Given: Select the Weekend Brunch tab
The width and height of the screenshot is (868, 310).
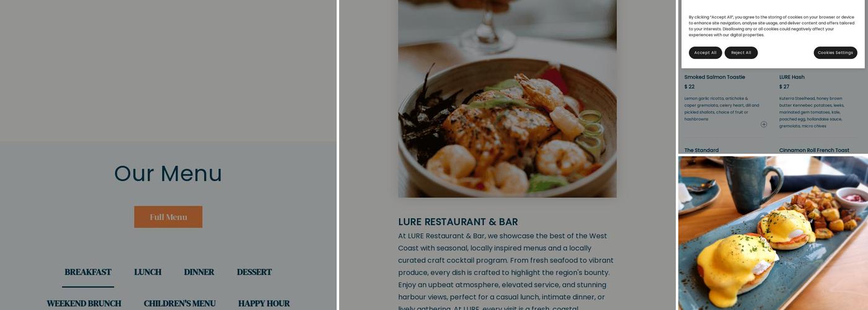Looking at the screenshot, I should [x=84, y=303].
